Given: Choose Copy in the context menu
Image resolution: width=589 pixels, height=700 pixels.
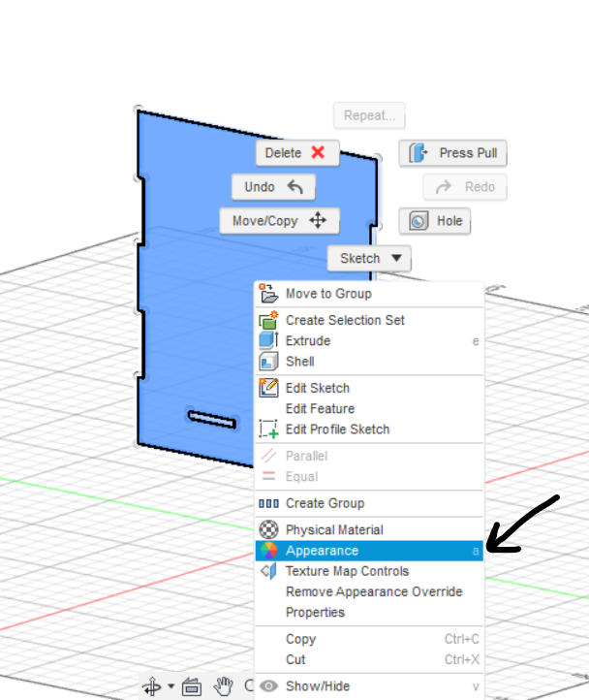Looking at the screenshot, I should [x=369, y=639].
